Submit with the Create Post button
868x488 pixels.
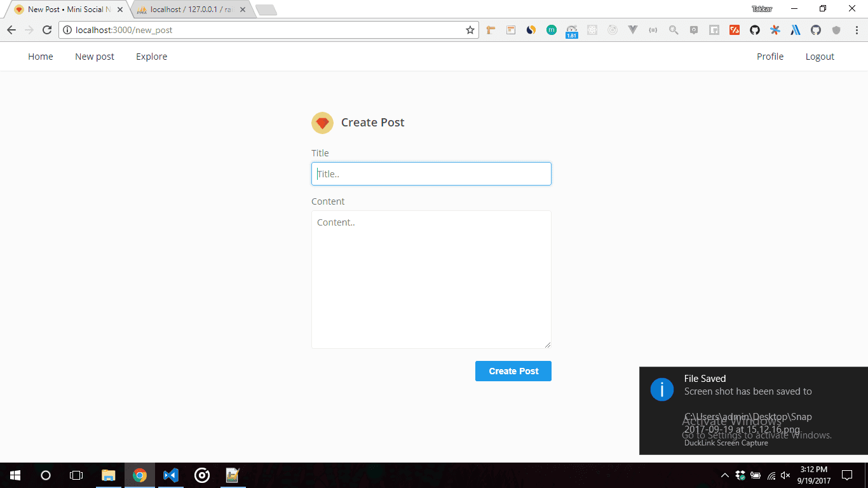tap(513, 371)
